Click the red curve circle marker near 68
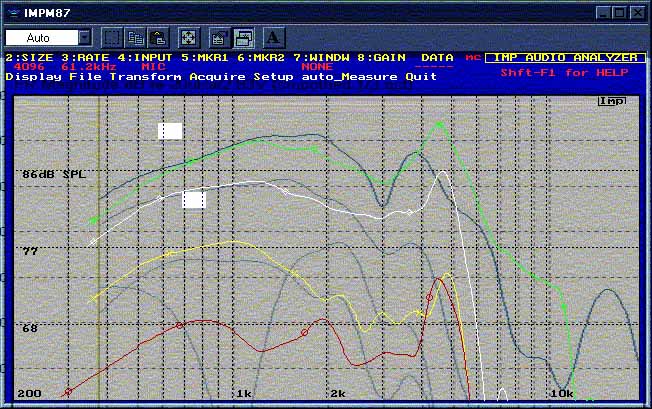The image size is (652, 409). (179, 325)
